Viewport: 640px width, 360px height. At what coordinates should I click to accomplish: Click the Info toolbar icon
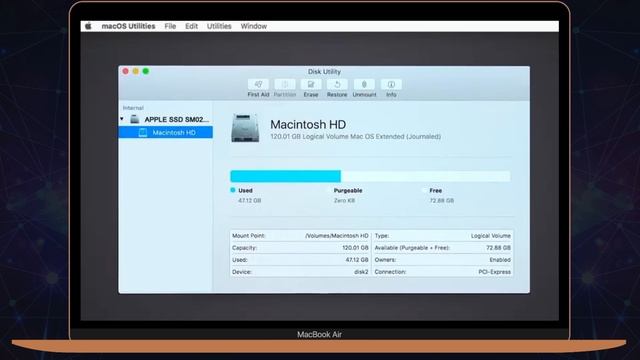(x=391, y=84)
